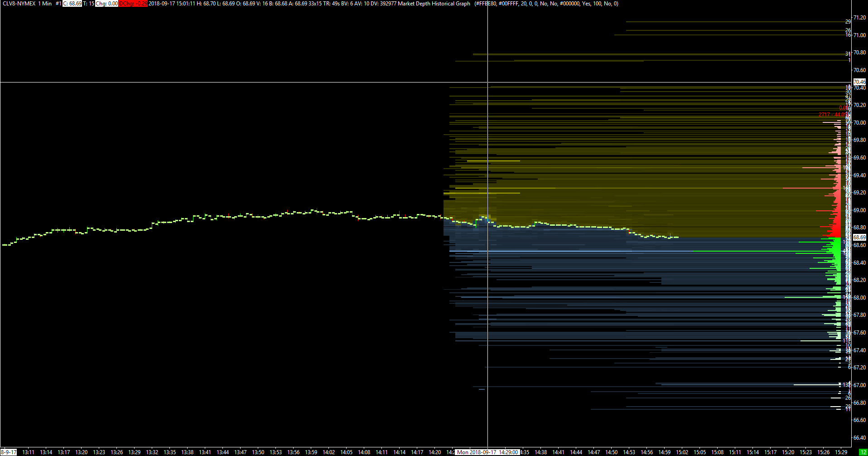Click the 70.80 price scale label

tap(859, 53)
